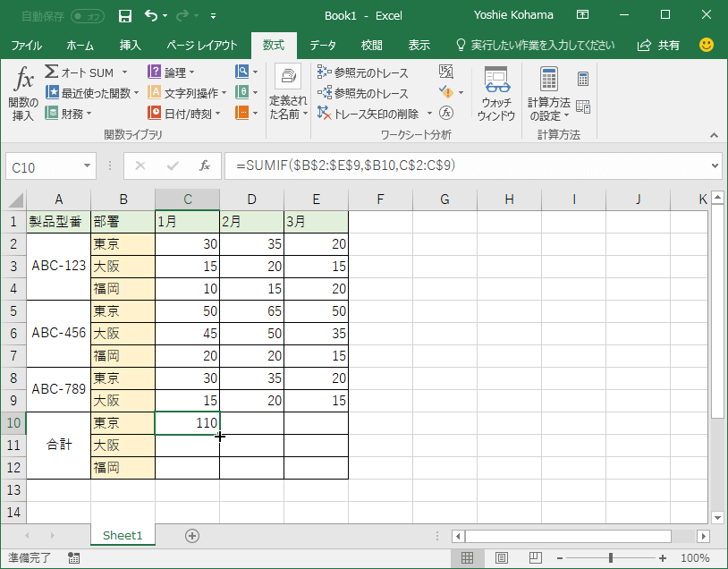This screenshot has height=569, width=728.
Task: Click the 100% zoom level label
Action: point(695,558)
